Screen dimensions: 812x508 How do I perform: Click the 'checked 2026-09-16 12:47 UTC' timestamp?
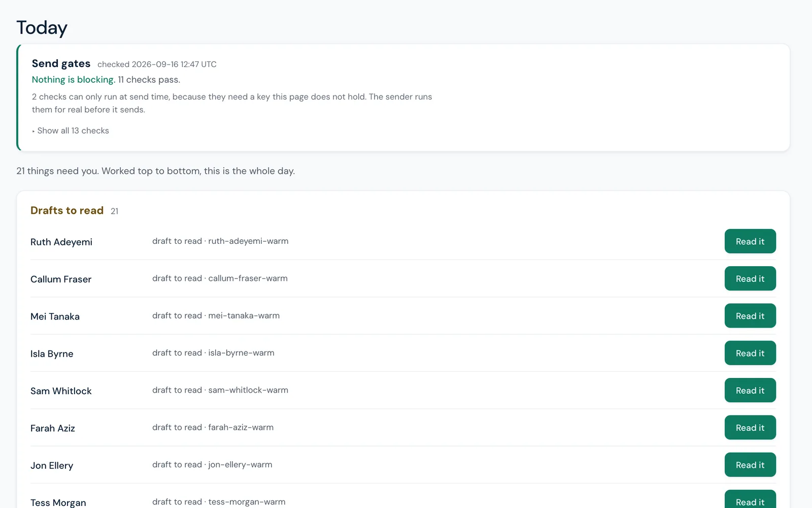coord(157,65)
